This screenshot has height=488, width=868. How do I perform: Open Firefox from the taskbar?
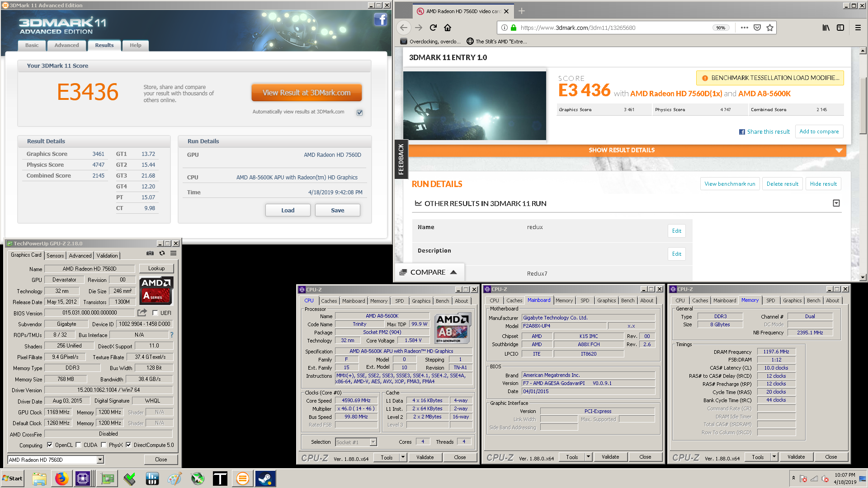pyautogui.click(x=61, y=479)
